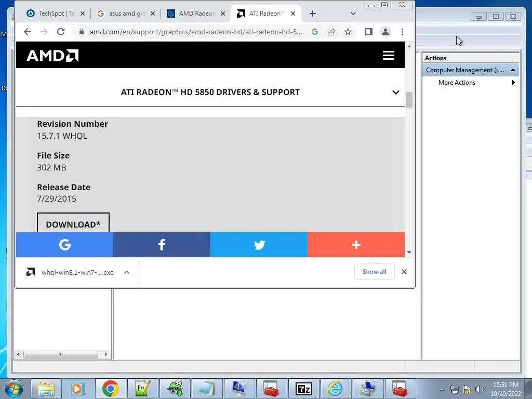Open more sharing options with the plus button
The image size is (532, 399).
[x=356, y=245]
